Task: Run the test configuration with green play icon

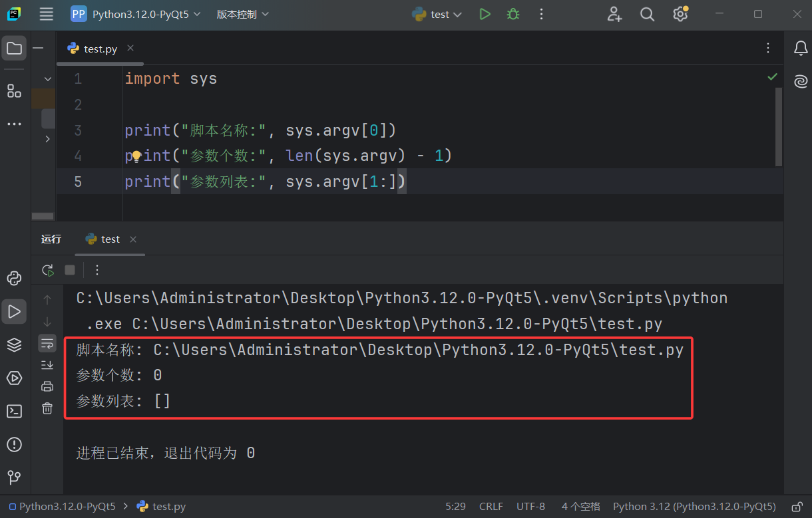Action: [485, 14]
